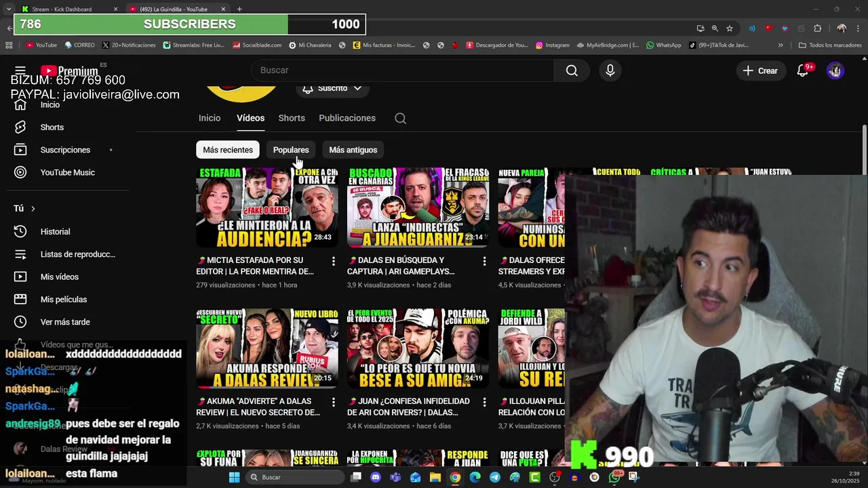Screen dimensions: 868x488
Task: Open a new browser tab
Action: coord(239,9)
